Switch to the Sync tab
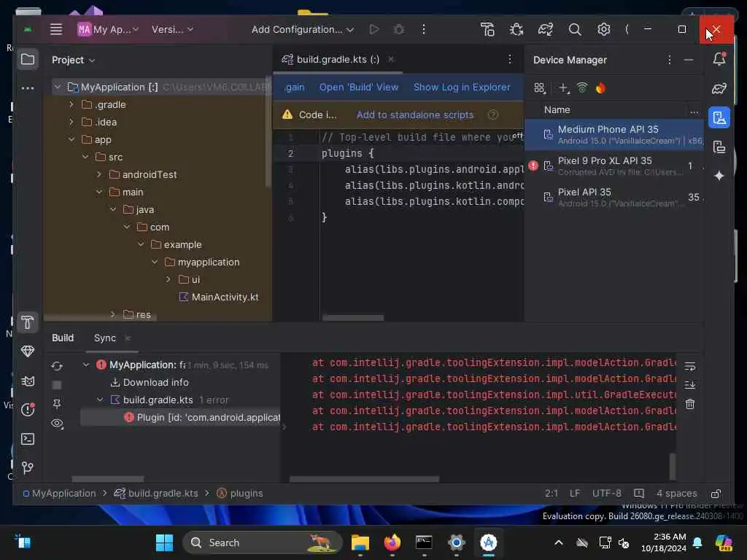The height and width of the screenshot is (560, 747). pos(105,338)
